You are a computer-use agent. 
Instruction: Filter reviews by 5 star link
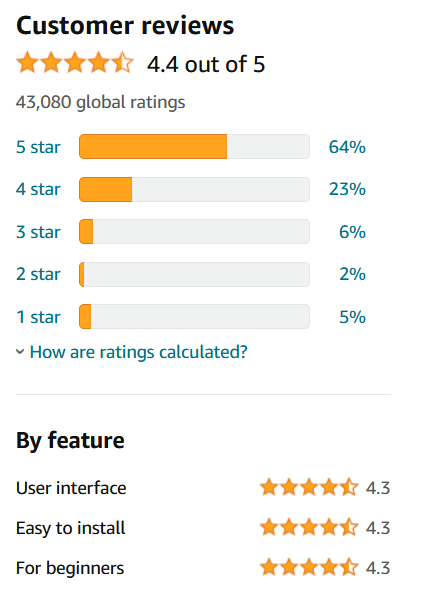pyautogui.click(x=38, y=147)
